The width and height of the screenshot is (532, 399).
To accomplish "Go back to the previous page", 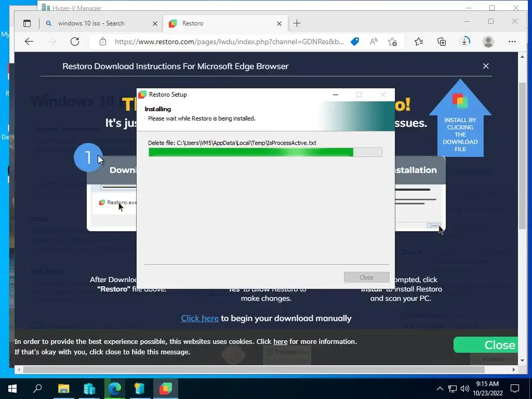I will point(29,42).
